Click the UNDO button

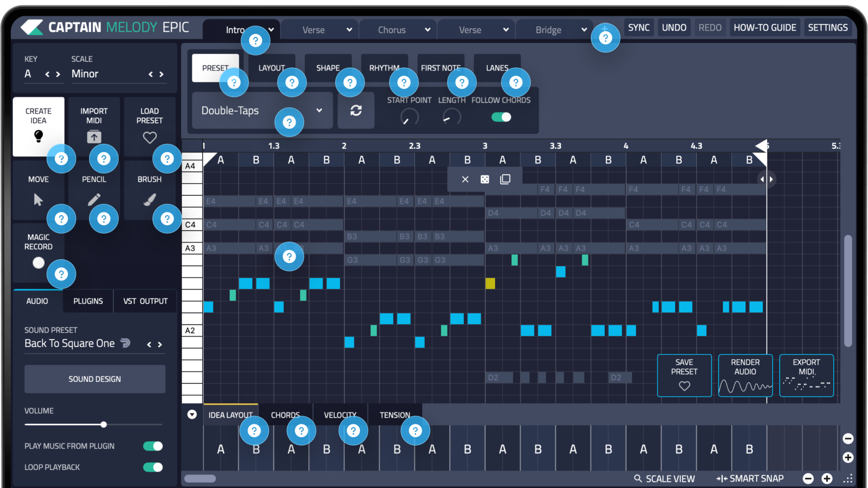(674, 28)
